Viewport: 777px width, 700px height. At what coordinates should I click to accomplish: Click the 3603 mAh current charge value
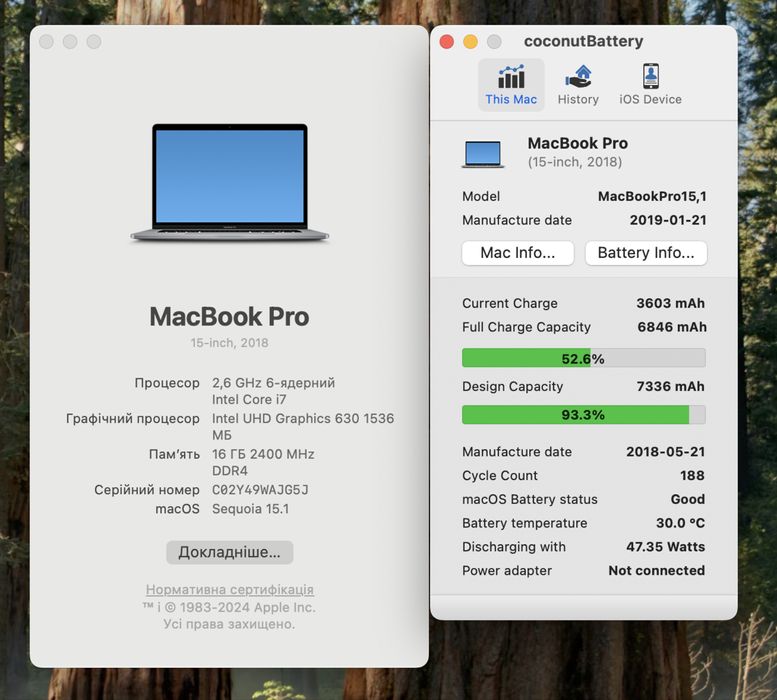(670, 303)
